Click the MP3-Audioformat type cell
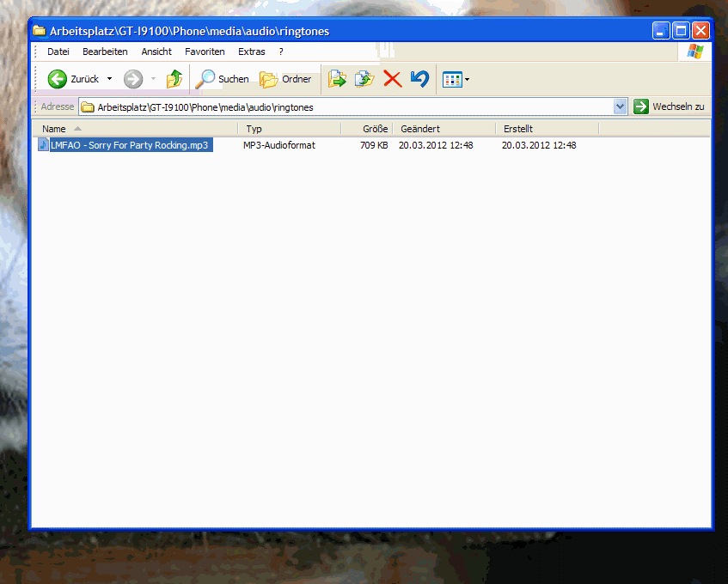This screenshot has height=584, width=728. click(x=279, y=145)
